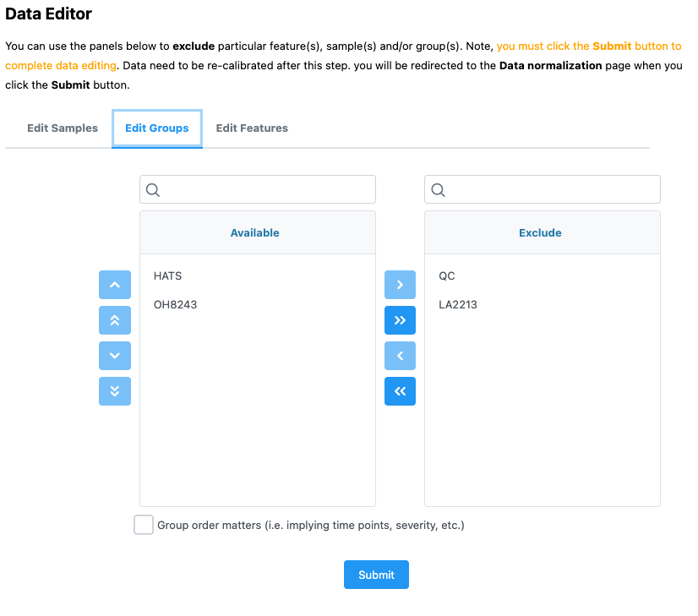Select the Edit Groups tab
The height and width of the screenshot is (616, 698).
coord(157,128)
